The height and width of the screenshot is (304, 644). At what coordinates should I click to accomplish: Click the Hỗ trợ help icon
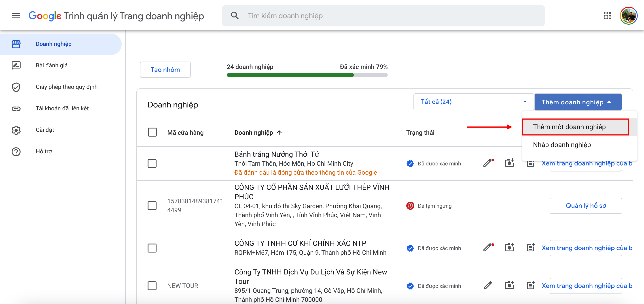coord(16,152)
